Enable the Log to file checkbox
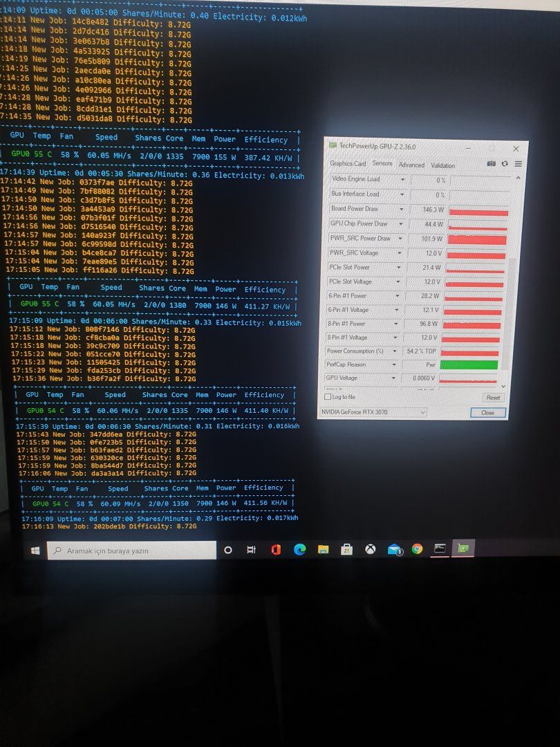This screenshot has width=560, height=747. tap(328, 397)
